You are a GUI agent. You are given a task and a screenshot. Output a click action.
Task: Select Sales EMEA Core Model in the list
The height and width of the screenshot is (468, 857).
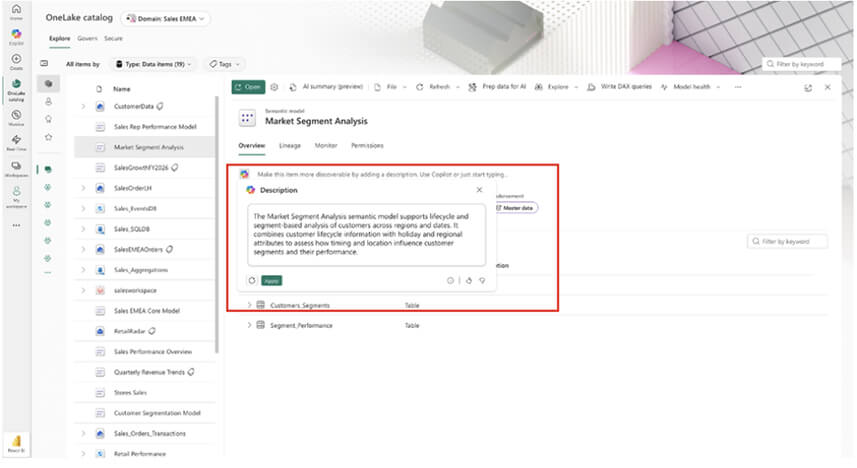pyautogui.click(x=145, y=311)
